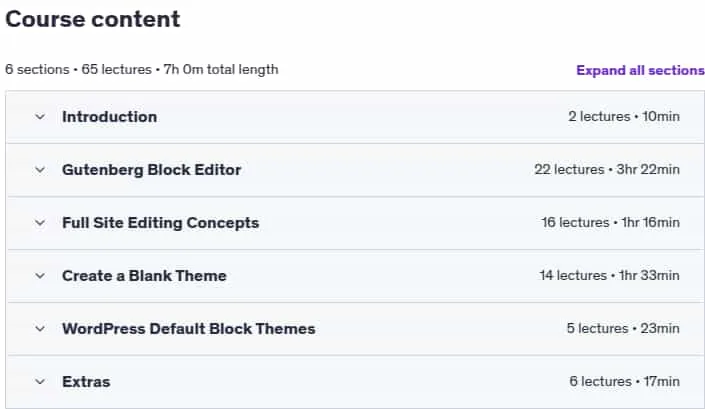This screenshot has height=409, width=705.
Task: Expand Create a Blank Theme chevron
Action: 40,276
